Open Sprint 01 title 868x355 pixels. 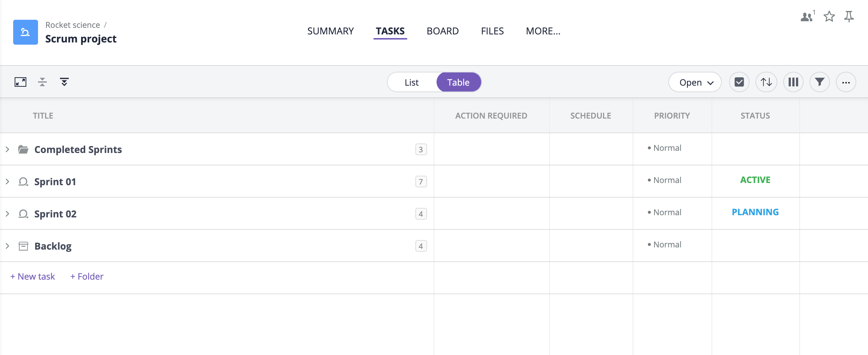tap(55, 182)
